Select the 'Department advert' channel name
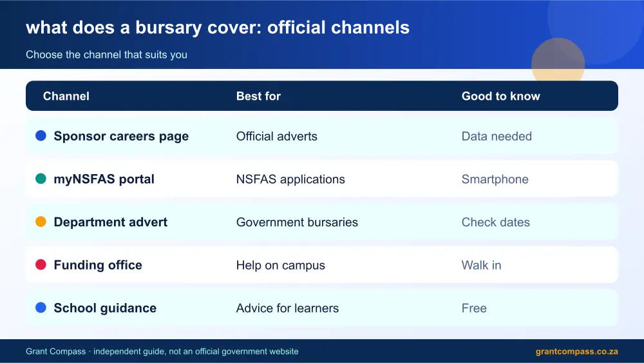This screenshot has height=363, width=644. 111,222
